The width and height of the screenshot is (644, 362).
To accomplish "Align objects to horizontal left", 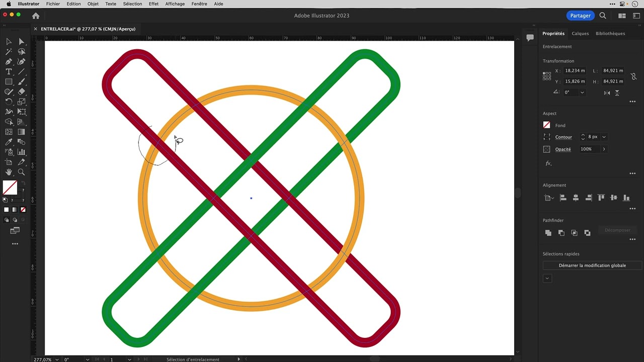I will coord(563,198).
